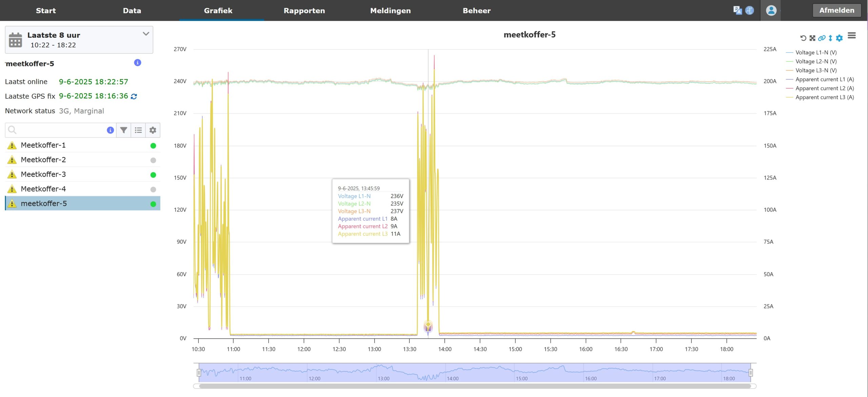Click the search magnifier icon
Screen dimensions: 868x397
pyautogui.click(x=12, y=130)
